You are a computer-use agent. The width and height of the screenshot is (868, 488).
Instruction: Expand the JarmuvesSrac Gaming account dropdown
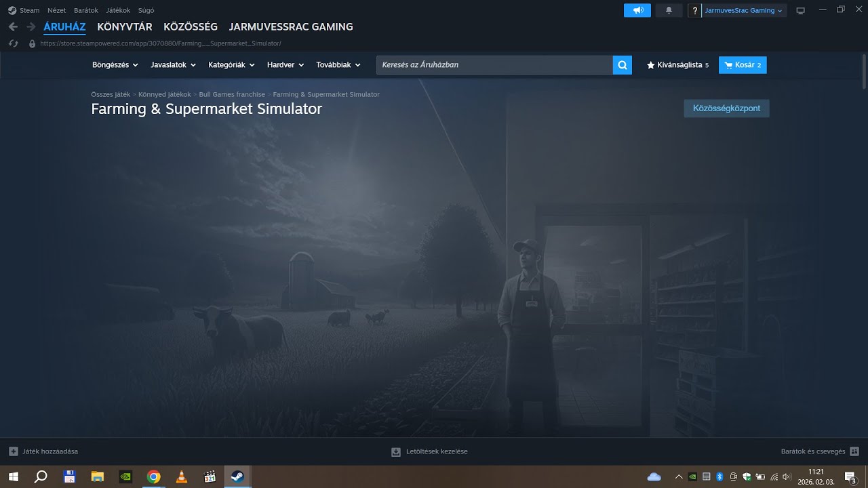tap(744, 10)
